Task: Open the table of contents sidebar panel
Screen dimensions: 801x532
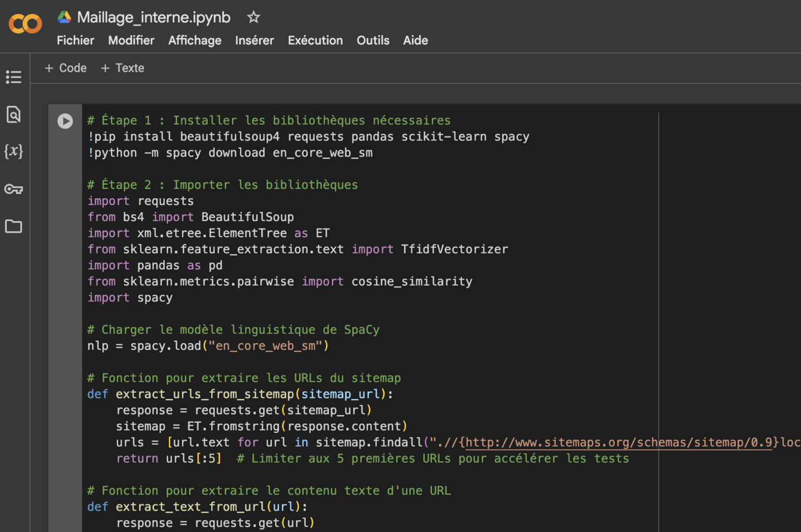Action: [x=14, y=77]
